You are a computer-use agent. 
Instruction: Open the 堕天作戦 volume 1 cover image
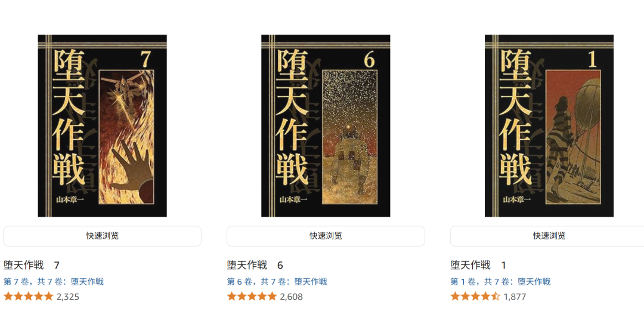click(549, 125)
